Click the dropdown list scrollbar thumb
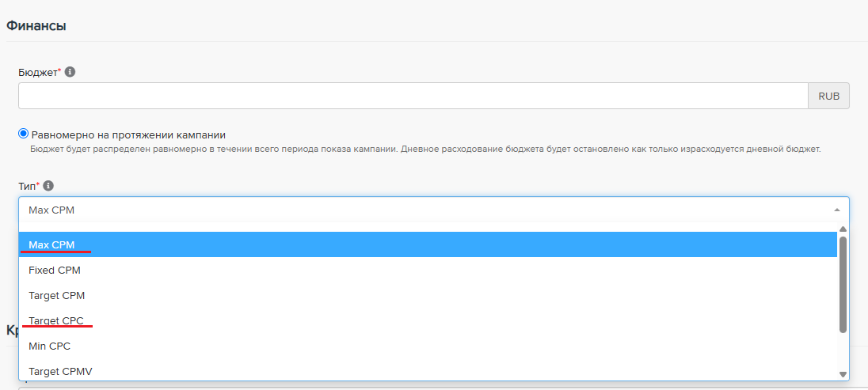Viewport: 868px width, 390px height. pyautogui.click(x=843, y=283)
